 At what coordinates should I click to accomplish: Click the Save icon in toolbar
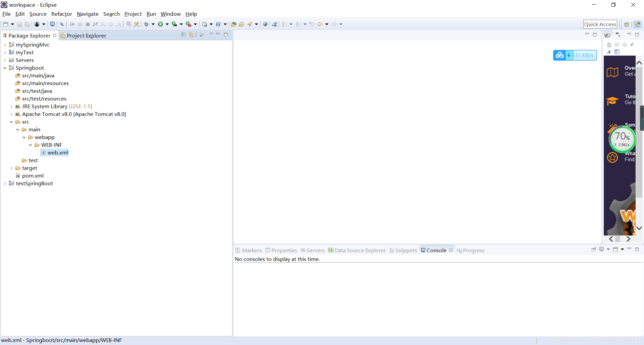[x=19, y=24]
